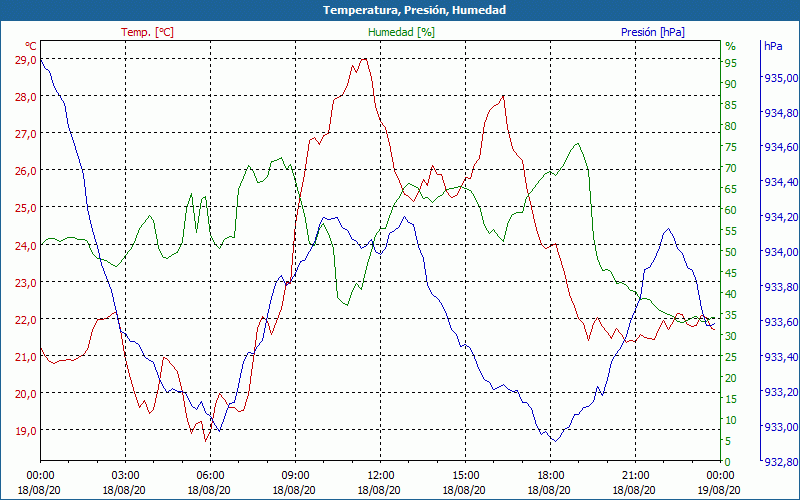Click the '933,20' pressure axis value

click(x=779, y=392)
